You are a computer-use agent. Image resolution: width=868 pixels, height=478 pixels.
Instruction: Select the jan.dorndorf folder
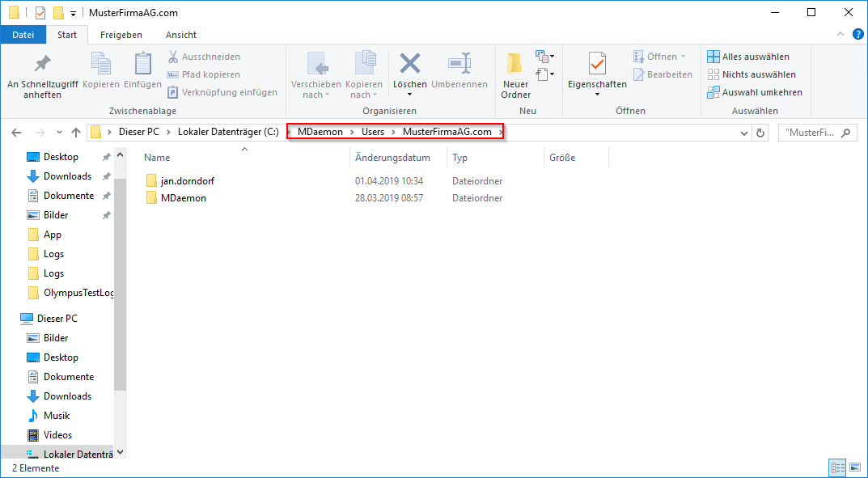pyautogui.click(x=187, y=180)
